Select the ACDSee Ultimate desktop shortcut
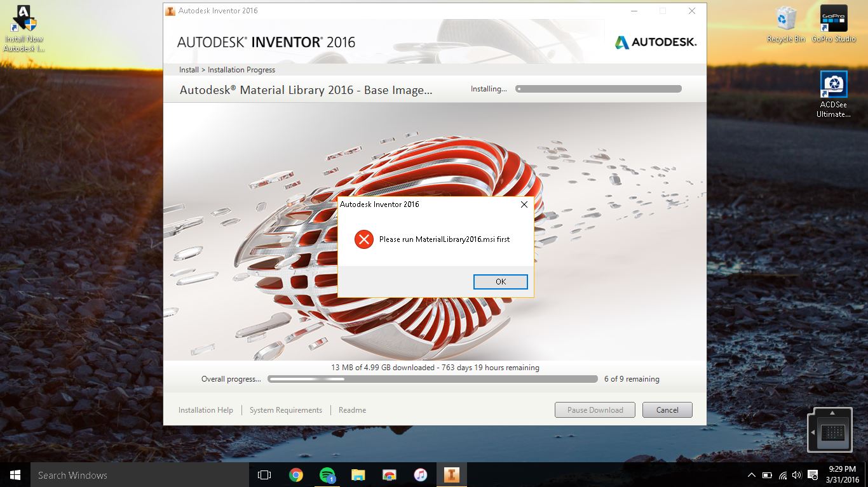This screenshot has width=868, height=487. tap(834, 94)
